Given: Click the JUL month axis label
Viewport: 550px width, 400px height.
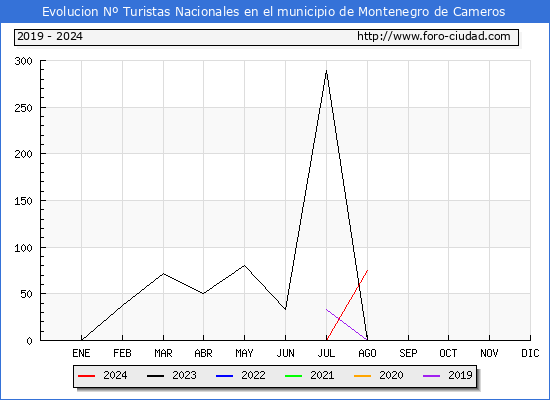Looking at the screenshot, I should pyautogui.click(x=326, y=353).
